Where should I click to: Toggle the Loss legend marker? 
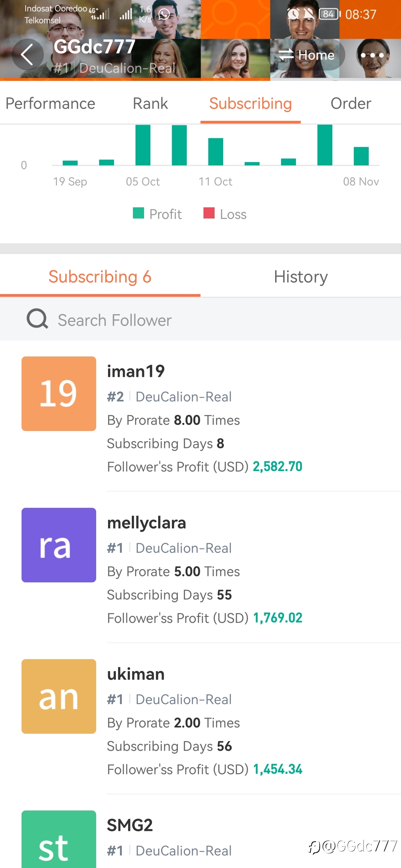point(209,213)
